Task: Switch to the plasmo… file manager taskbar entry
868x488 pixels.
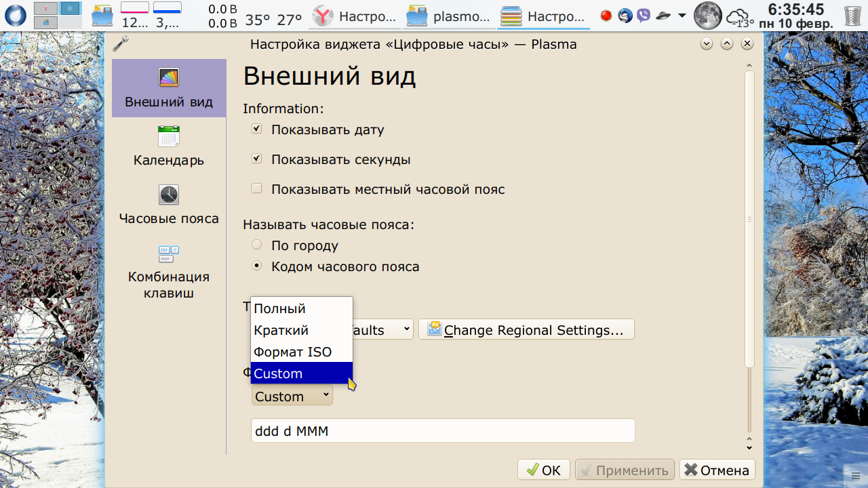Action: pyautogui.click(x=450, y=16)
